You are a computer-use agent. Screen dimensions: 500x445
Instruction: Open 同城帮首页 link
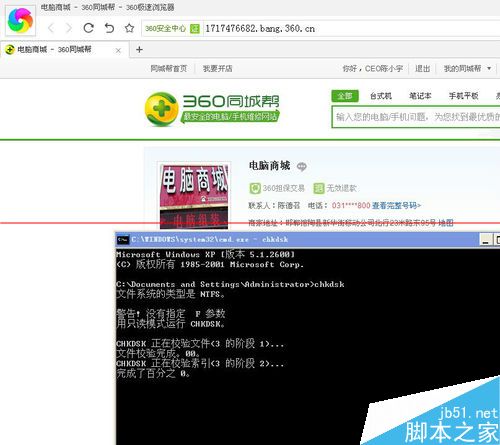tap(169, 69)
